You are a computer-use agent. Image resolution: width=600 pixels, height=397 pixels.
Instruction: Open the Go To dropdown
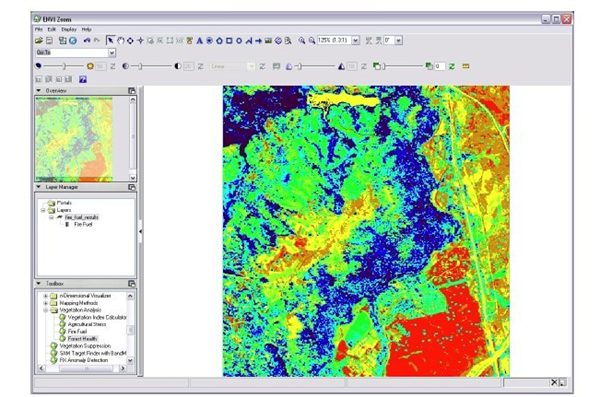tap(112, 53)
